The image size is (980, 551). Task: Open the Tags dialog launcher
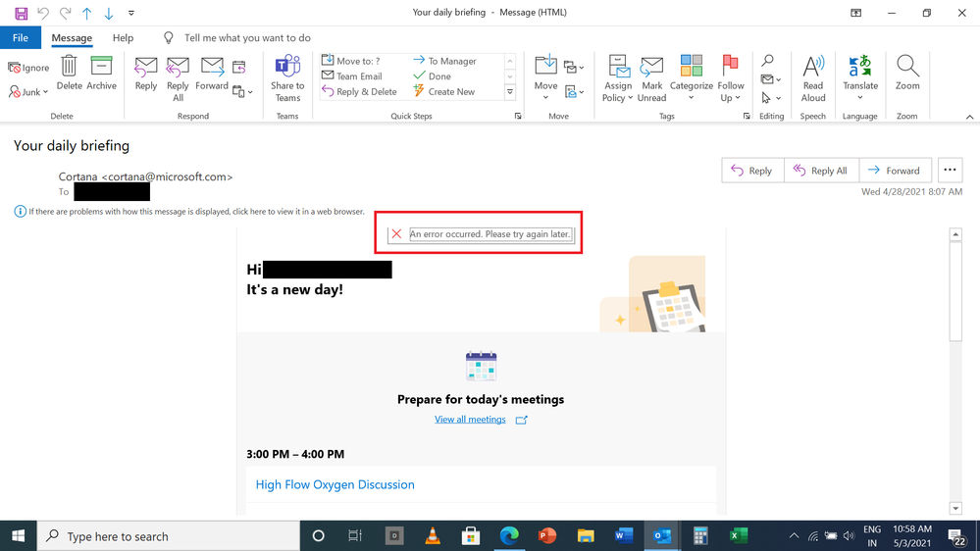tap(747, 117)
